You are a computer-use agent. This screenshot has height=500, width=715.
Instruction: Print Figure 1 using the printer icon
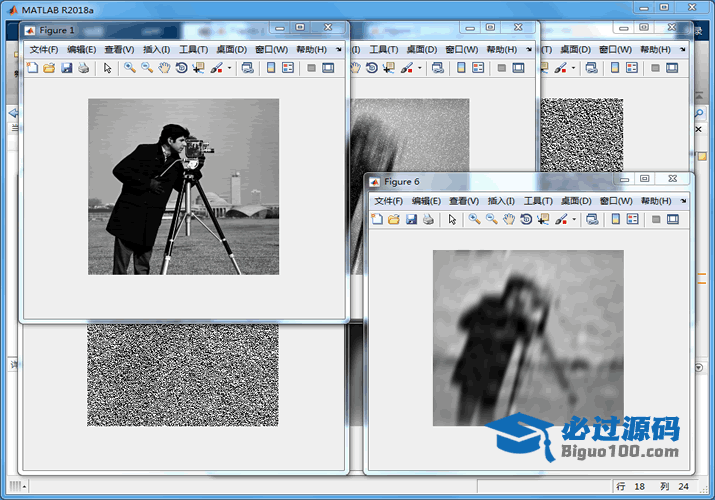click(83, 68)
